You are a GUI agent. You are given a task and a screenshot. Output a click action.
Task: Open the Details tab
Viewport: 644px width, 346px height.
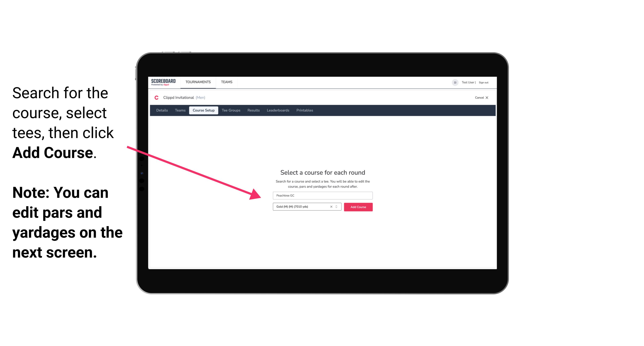click(x=161, y=110)
